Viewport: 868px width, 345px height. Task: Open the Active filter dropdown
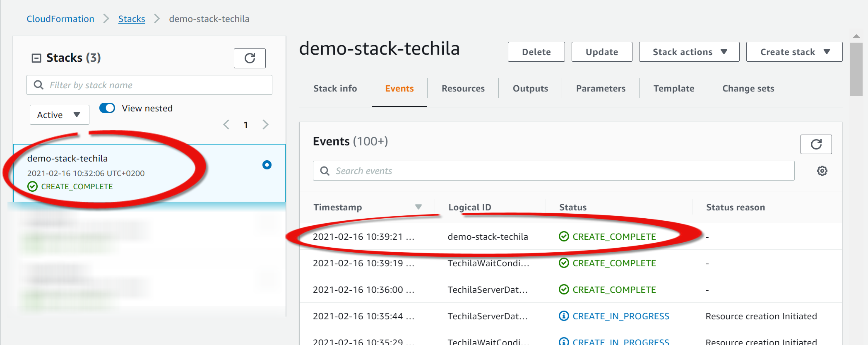[x=59, y=115]
